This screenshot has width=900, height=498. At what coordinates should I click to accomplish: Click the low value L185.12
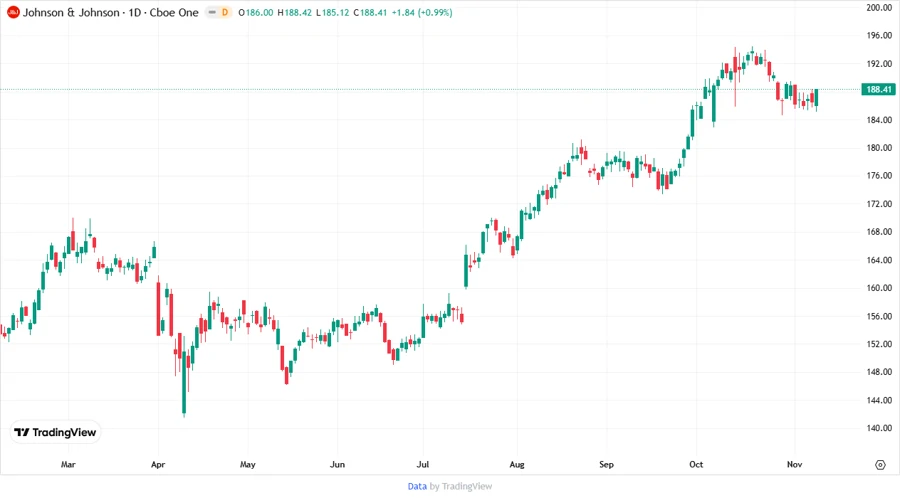[332, 12]
